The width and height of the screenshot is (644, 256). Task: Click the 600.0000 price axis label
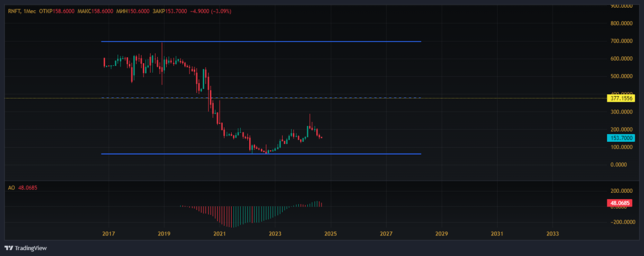pos(621,59)
